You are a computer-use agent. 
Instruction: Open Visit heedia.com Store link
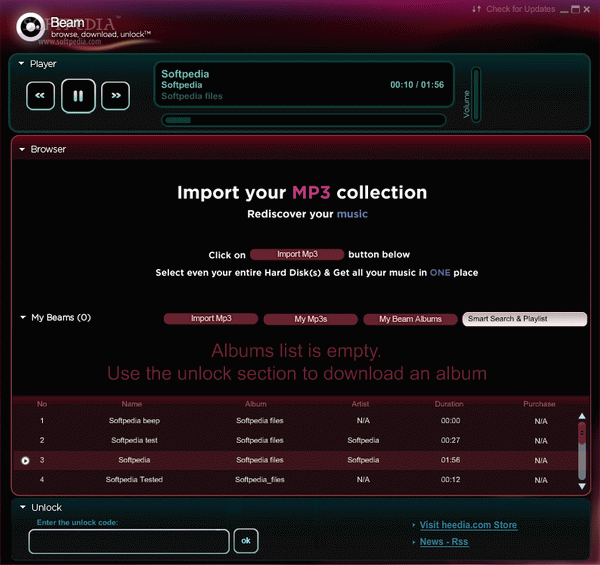coord(468,525)
